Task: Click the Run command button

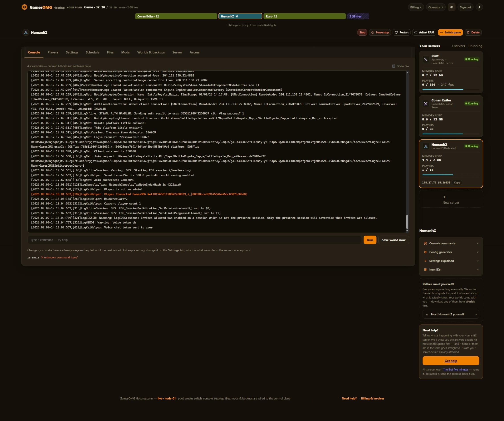Action: click(370, 240)
